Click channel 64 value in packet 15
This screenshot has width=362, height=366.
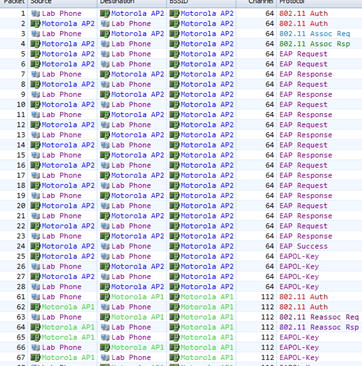(x=270, y=155)
